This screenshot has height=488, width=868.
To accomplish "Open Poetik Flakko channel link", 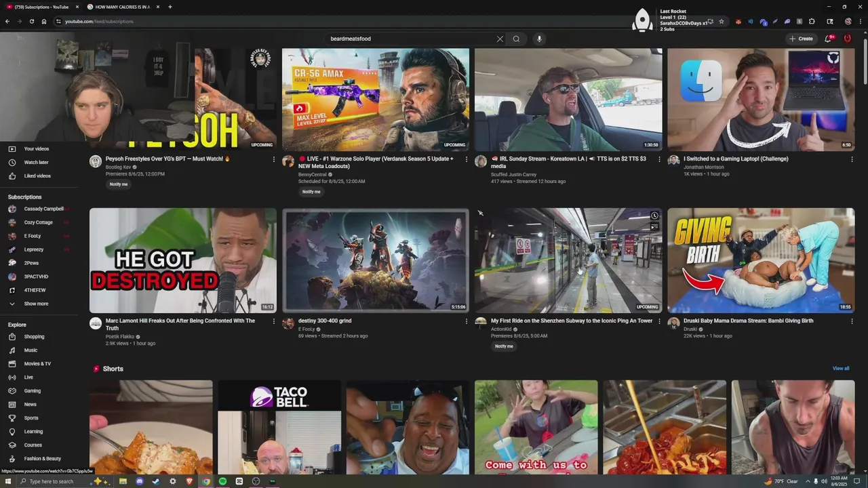I will pos(120,336).
